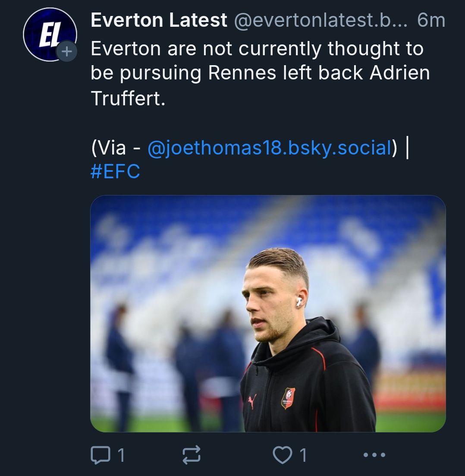Click the white earbud in the photo
The image size is (465, 476).
(x=299, y=302)
